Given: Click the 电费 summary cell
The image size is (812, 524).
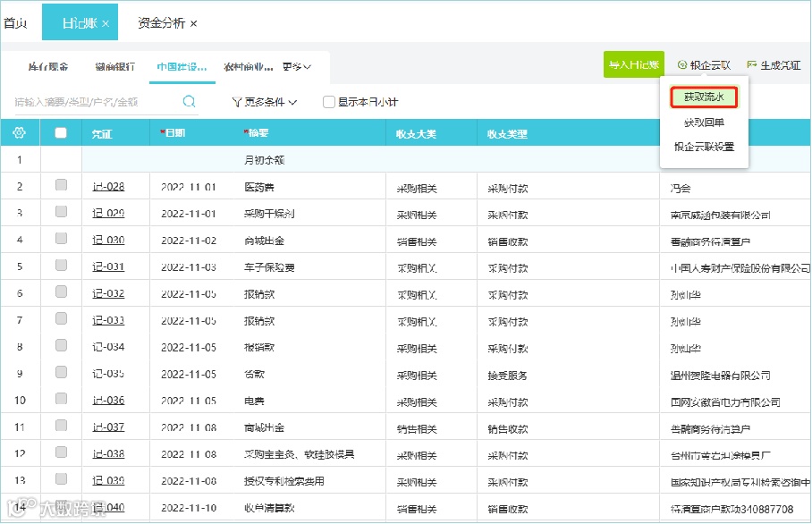Looking at the screenshot, I should point(254,401).
